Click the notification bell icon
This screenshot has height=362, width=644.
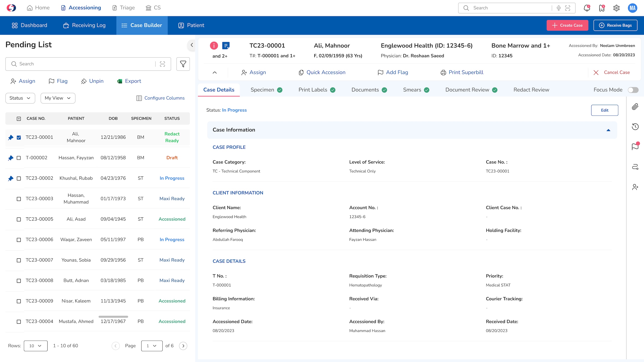tap(586, 8)
